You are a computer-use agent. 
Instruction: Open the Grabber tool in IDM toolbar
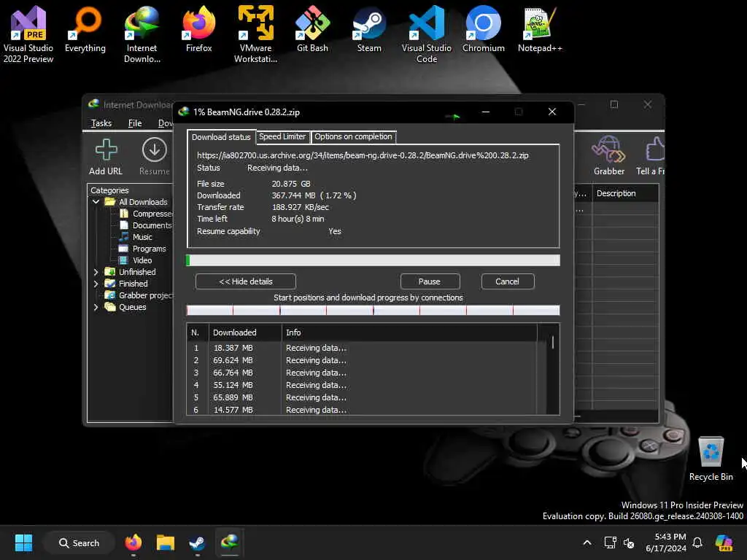coord(609,156)
